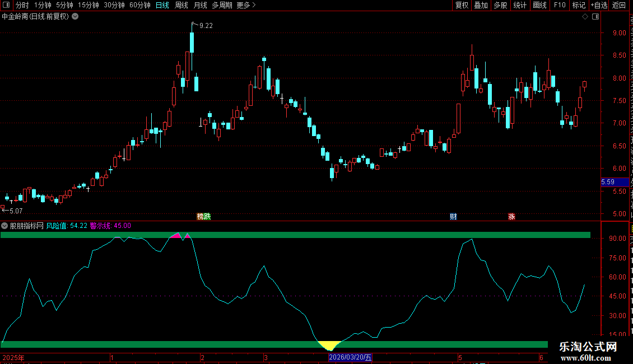Open 多周期 multi-period view

click(222, 5)
